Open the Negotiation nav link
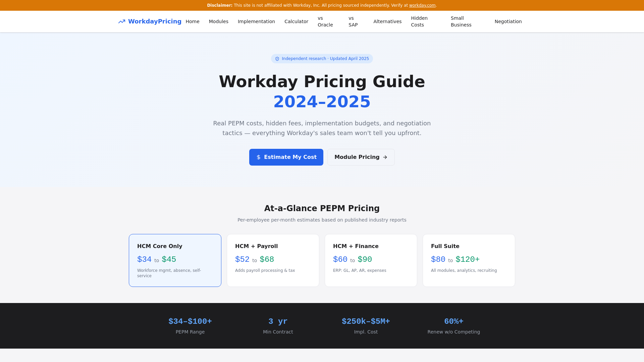This screenshot has width=644, height=362. (508, 21)
